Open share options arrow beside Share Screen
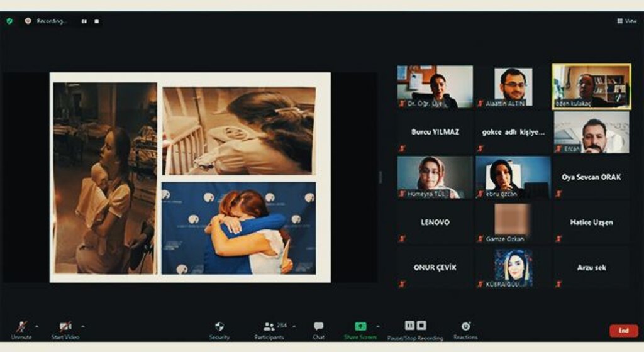Image resolution: width=644 pixels, height=352 pixels. click(378, 326)
